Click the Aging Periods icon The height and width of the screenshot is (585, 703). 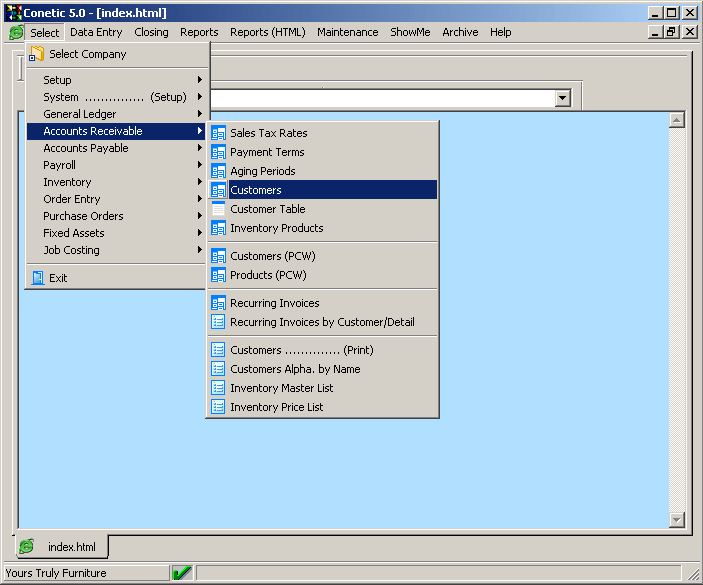pos(218,171)
